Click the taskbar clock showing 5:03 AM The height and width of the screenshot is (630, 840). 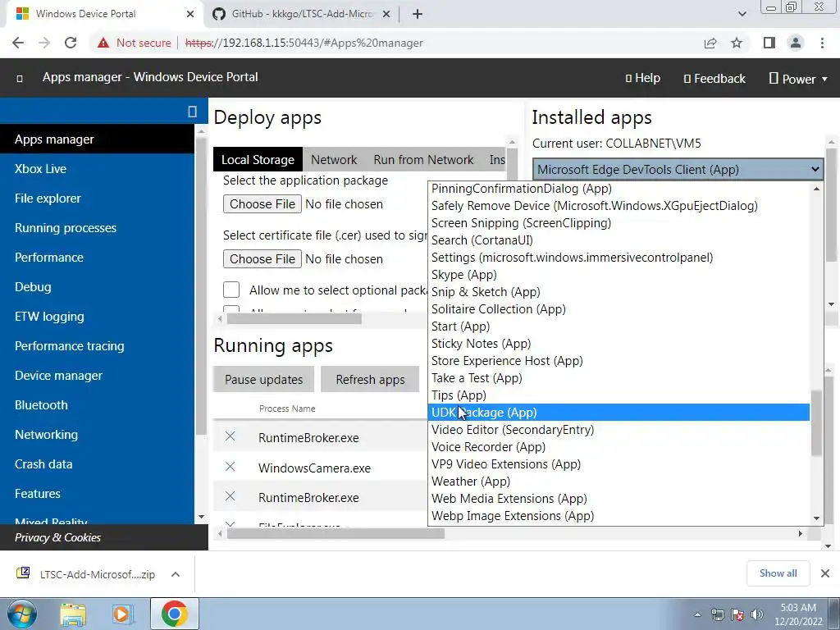coord(798,614)
